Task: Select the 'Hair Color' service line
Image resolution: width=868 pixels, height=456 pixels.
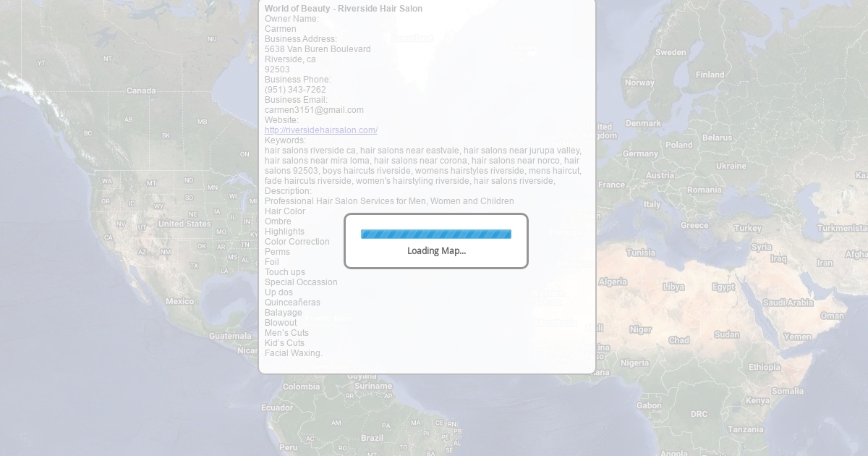Action: [285, 211]
